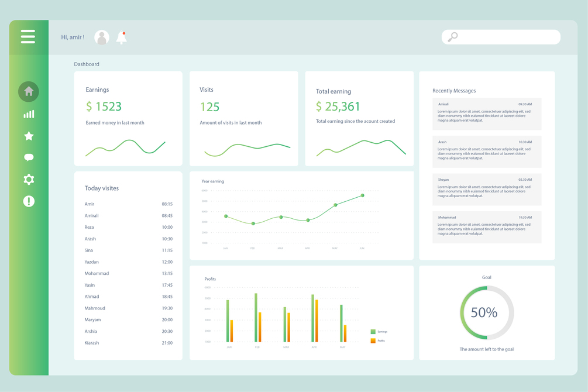Open the hamburger menu
588x392 pixels.
[28, 36]
